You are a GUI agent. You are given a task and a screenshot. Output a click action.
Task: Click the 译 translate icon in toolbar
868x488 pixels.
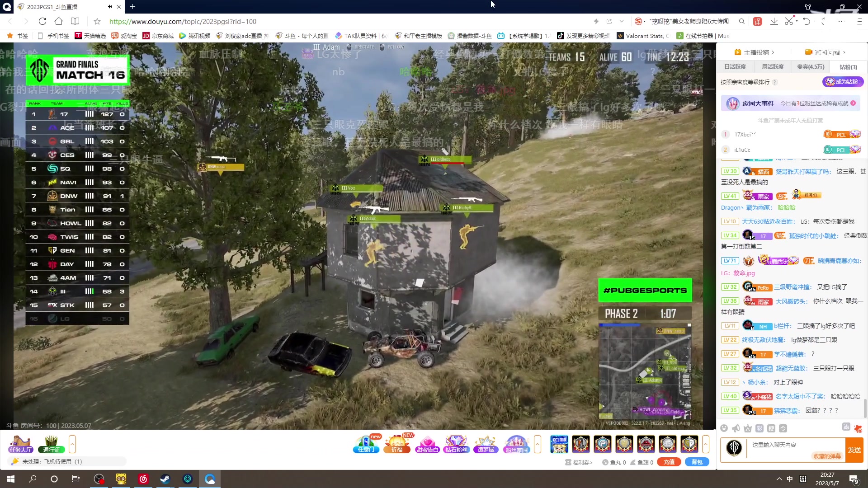(758, 21)
